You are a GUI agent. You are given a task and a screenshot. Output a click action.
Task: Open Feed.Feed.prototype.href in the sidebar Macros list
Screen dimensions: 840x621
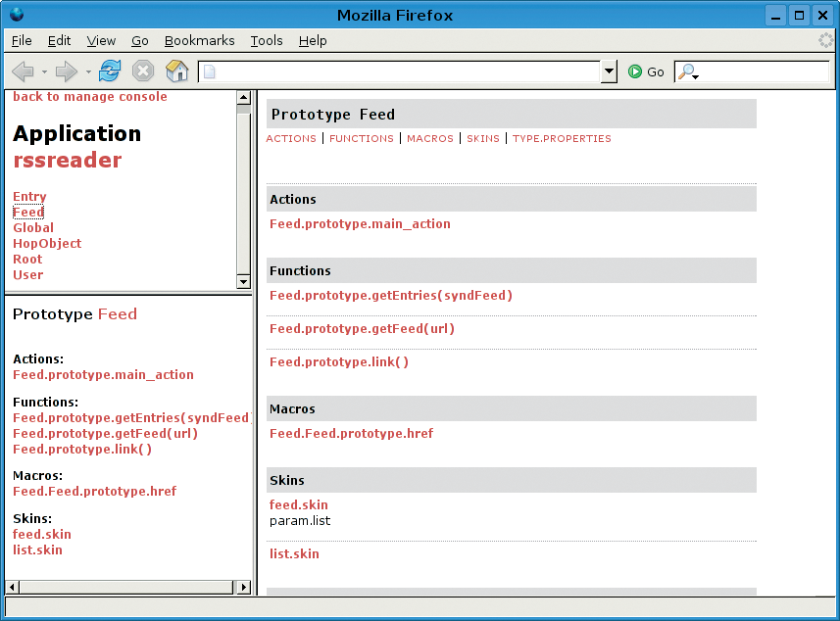click(x=95, y=491)
